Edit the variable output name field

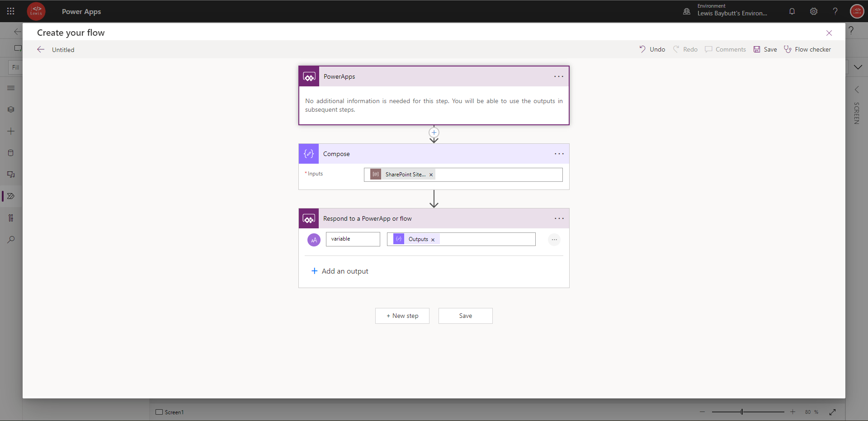pos(353,239)
